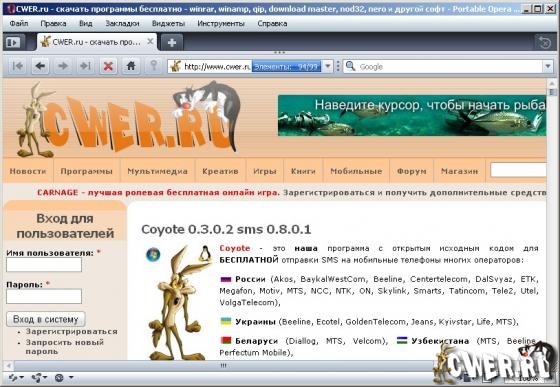This screenshot has height=387, width=560.
Task: Follow the Зарегистрироваться link
Action: pos(71,332)
